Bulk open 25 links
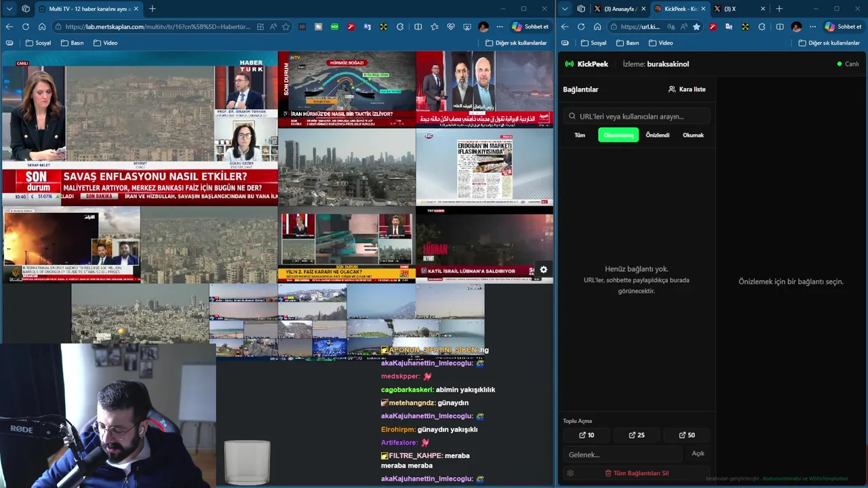The image size is (868, 488). tap(637, 435)
